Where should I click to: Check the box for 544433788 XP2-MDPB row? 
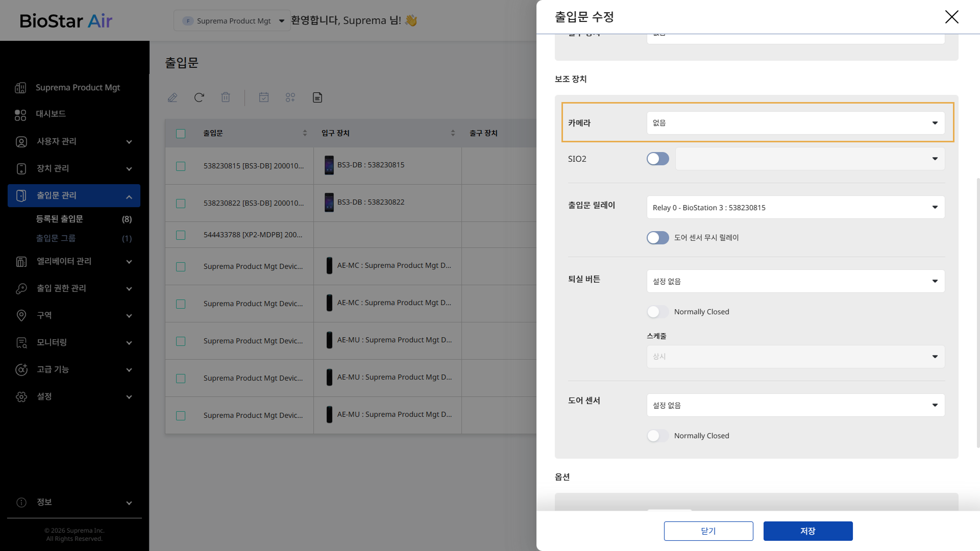coord(181,235)
